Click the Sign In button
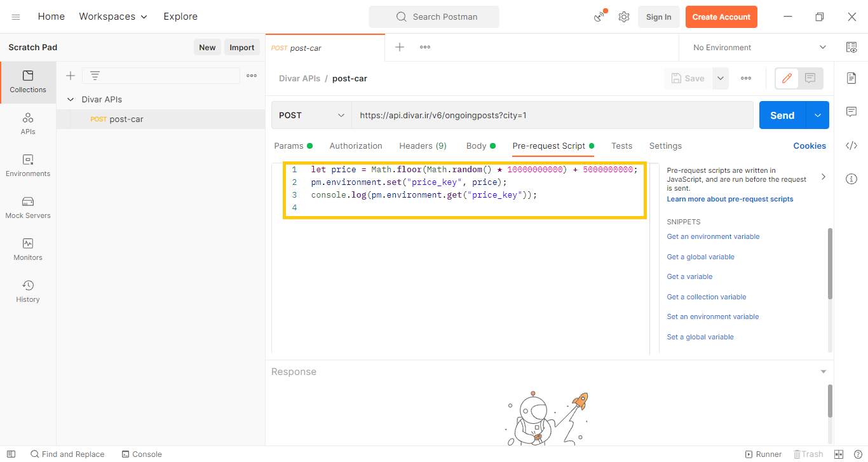This screenshot has width=868, height=462. [x=658, y=17]
